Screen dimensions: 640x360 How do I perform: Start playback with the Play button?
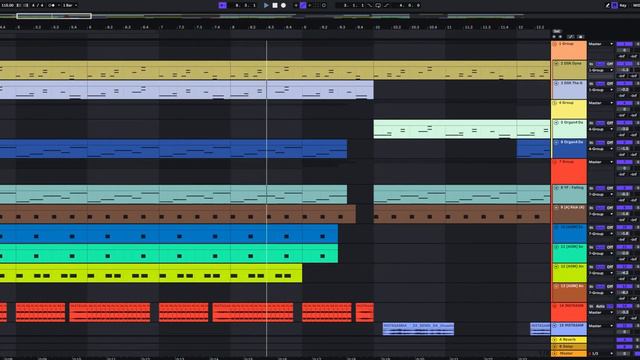click(x=266, y=5)
